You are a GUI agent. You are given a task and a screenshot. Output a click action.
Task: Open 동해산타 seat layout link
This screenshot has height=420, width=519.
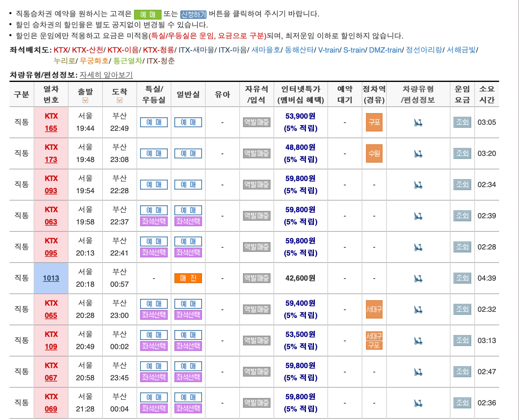[x=299, y=50]
